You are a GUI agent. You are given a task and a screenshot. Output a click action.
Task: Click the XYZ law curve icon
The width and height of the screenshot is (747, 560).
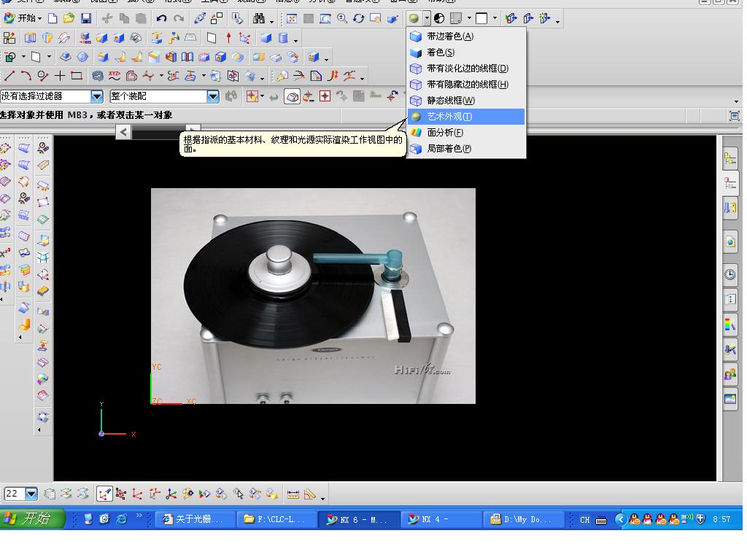pyautogui.click(x=115, y=76)
